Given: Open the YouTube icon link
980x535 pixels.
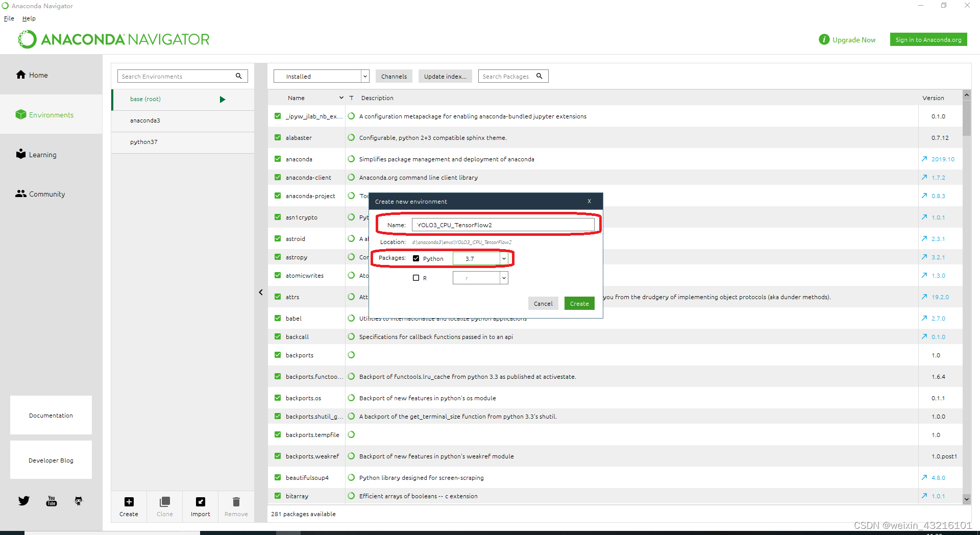Looking at the screenshot, I should [x=52, y=501].
